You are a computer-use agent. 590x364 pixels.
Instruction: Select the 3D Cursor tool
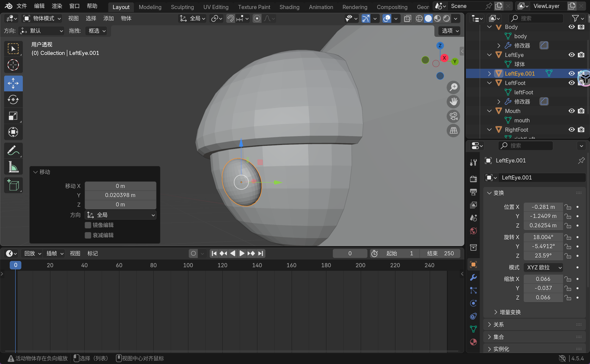pos(13,65)
